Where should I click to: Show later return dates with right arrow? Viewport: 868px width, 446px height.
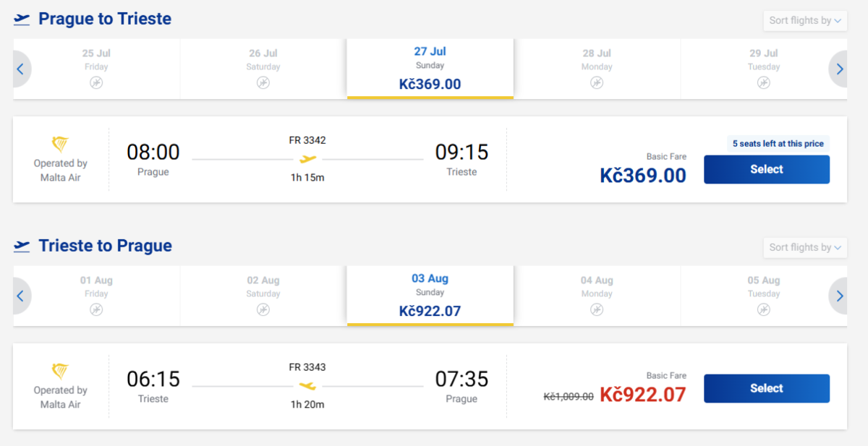(839, 296)
